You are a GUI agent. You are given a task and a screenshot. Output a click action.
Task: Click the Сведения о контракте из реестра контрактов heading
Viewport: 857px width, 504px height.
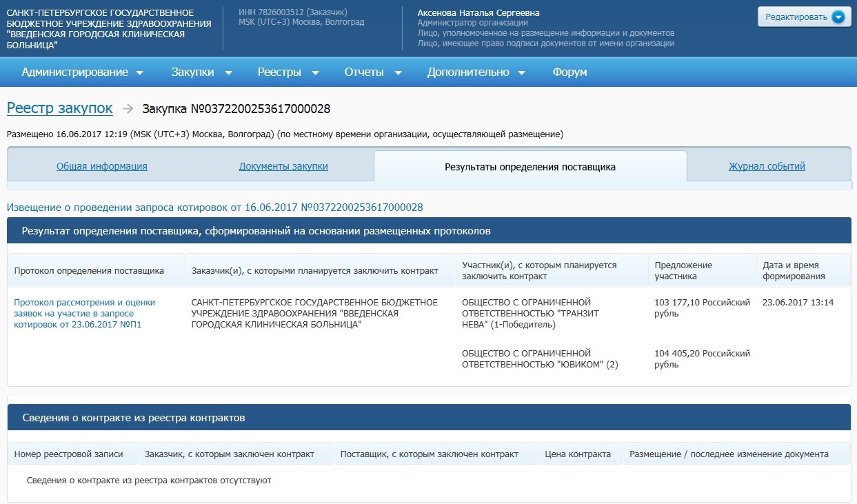[x=134, y=418]
